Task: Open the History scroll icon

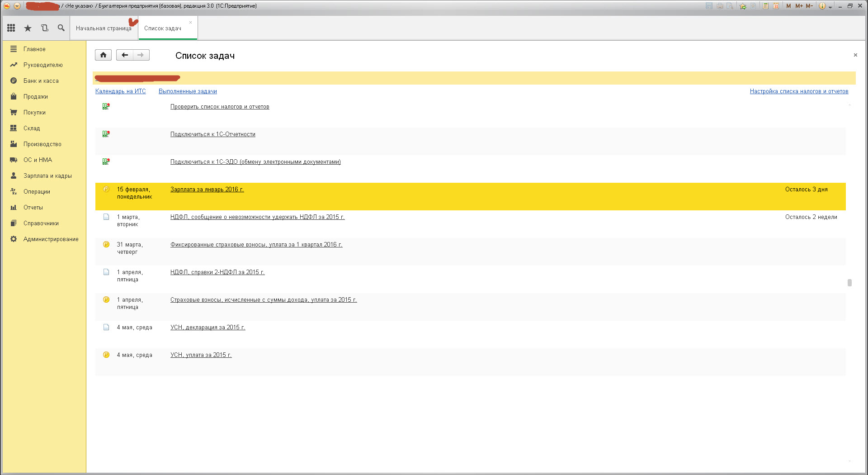Action: pos(44,28)
